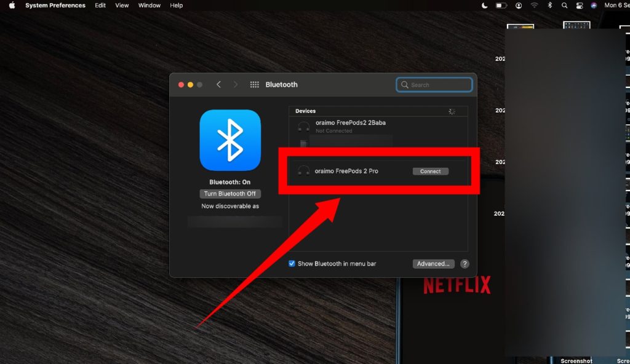Viewport: 630px width, 364px height.
Task: Connect to oraimo FreePods 2 Pro
Action: tap(430, 171)
